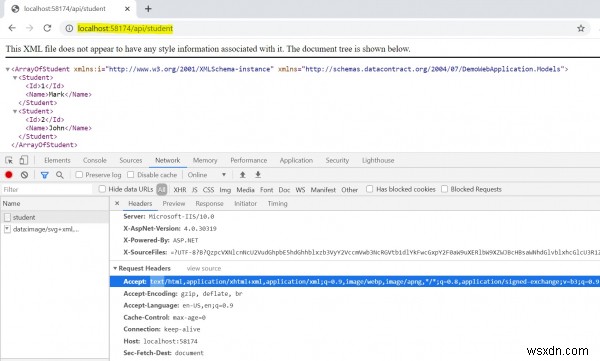Select the Host: localhost:58174 header
The image size is (600, 361).
pyautogui.click(x=160, y=341)
